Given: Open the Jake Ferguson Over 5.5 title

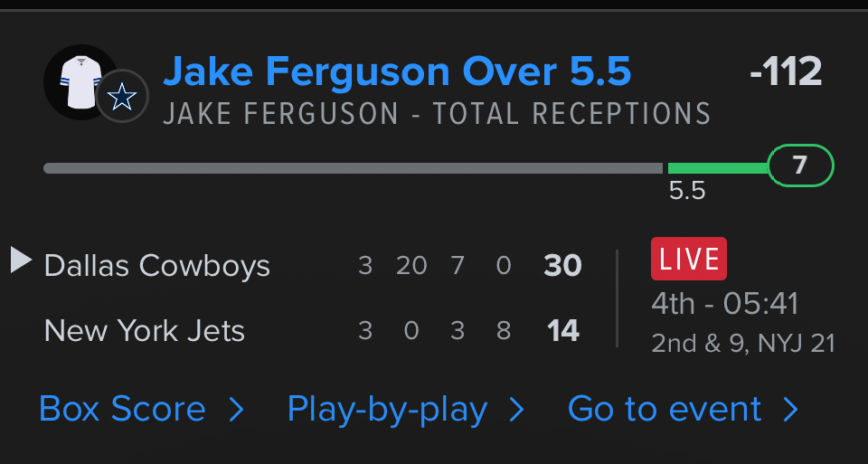Looking at the screenshot, I should pos(397,71).
